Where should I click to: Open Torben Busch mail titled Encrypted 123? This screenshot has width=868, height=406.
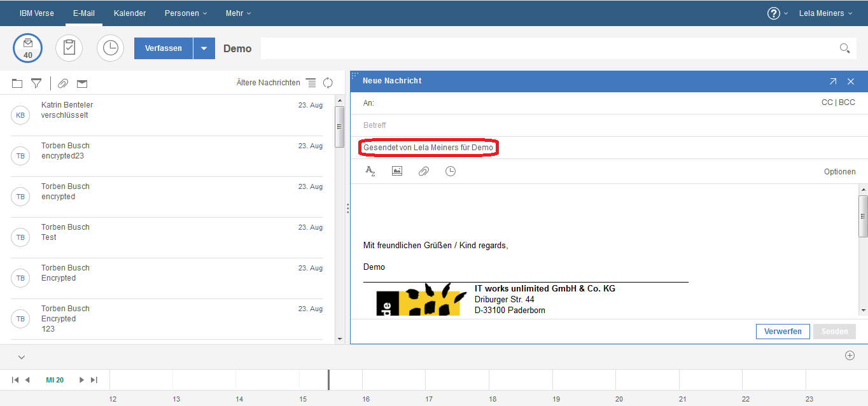(x=167, y=319)
